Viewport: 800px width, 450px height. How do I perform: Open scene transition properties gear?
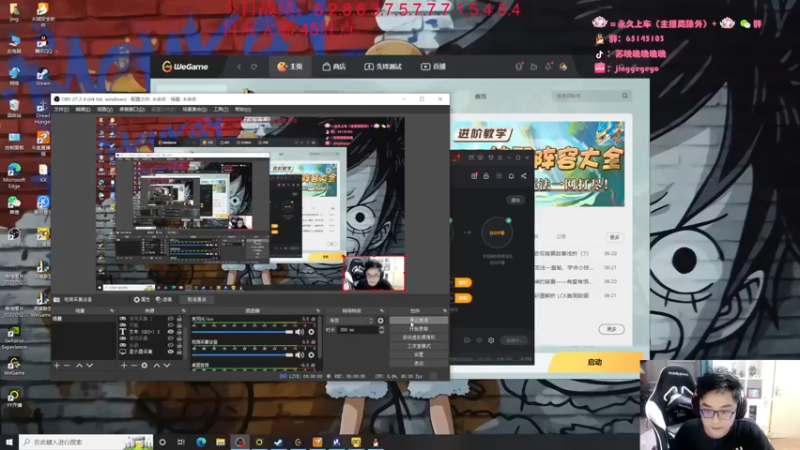tap(380, 321)
